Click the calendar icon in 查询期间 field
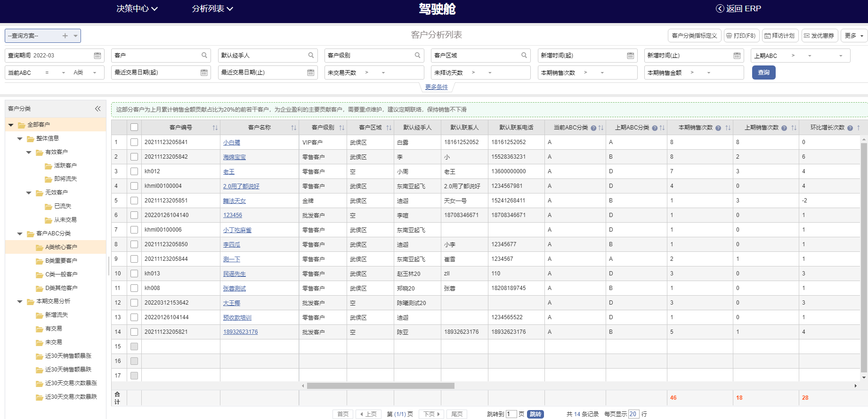Image resolution: width=868 pixels, height=419 pixels. tap(97, 56)
